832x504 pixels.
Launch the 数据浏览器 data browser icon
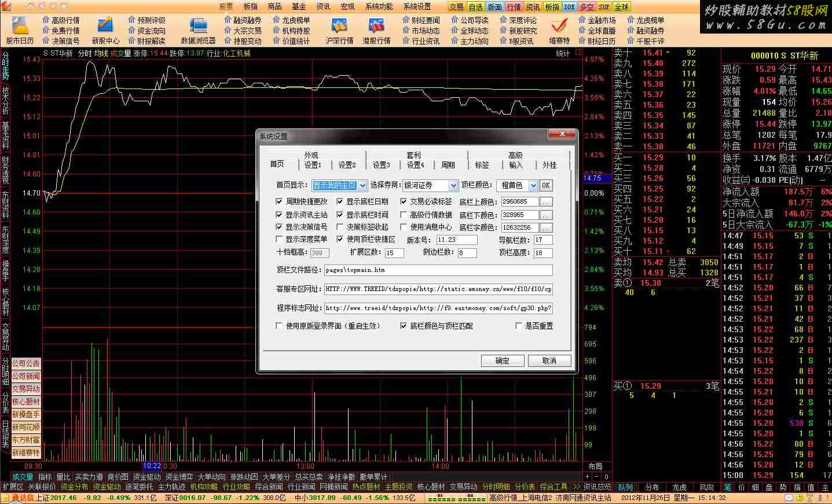(198, 25)
